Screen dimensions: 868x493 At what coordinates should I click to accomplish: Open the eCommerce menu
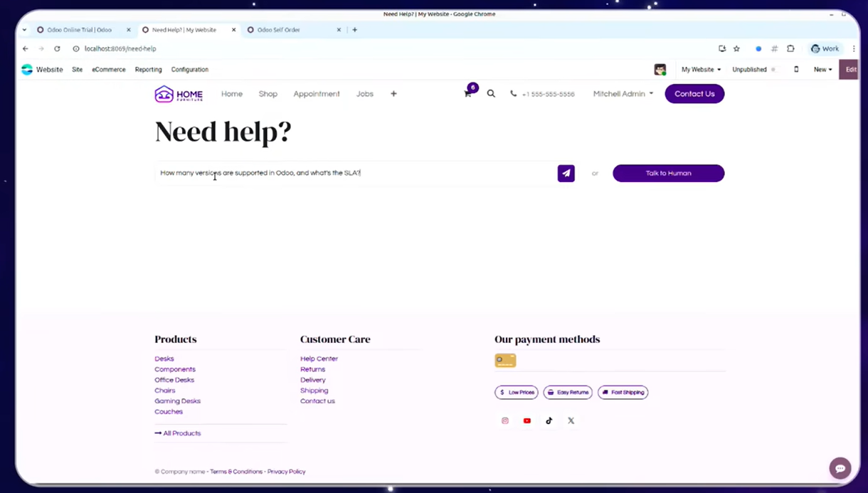point(108,70)
